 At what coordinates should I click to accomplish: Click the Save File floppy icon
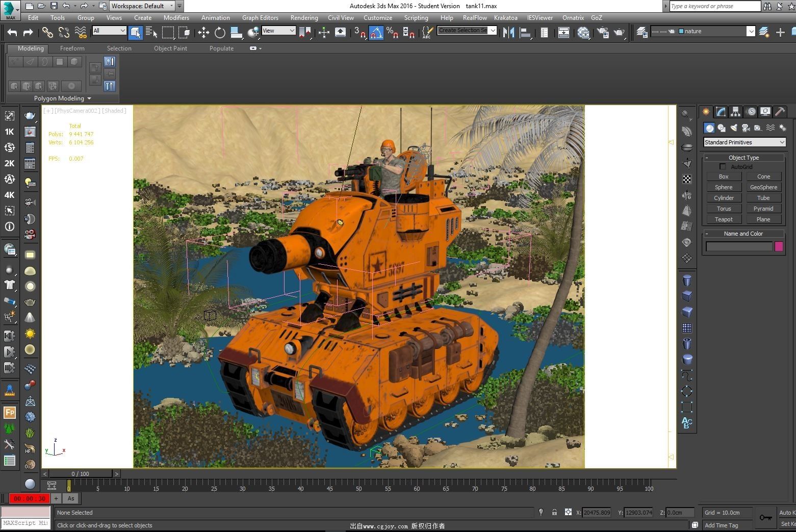point(54,6)
